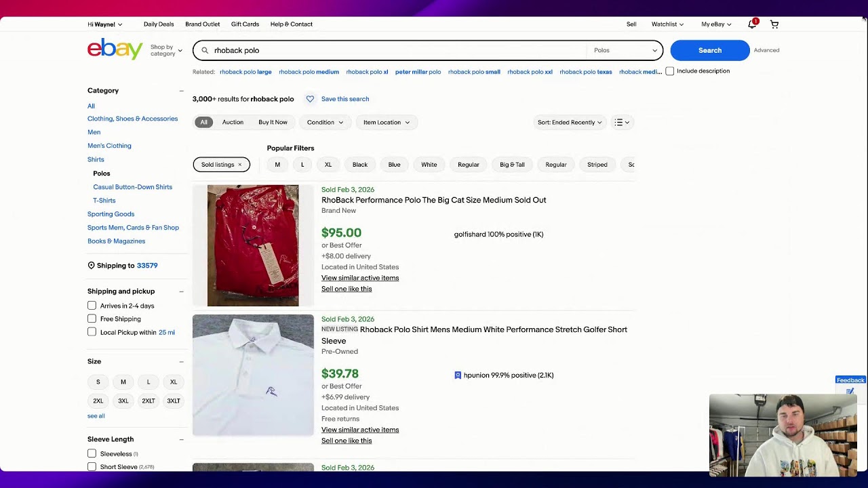The height and width of the screenshot is (488, 868).
Task: Collapse Shipping and pickup section
Action: coord(181,291)
